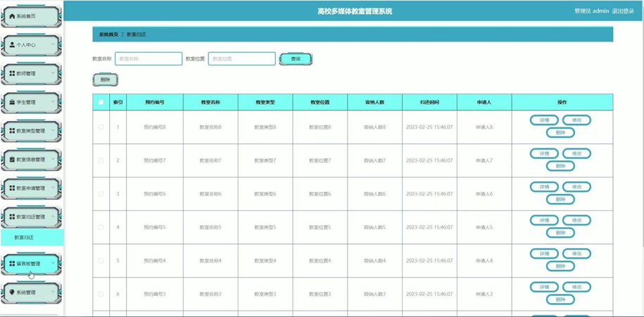Click the 预约编号 column header
The height and width of the screenshot is (317, 644).
[x=155, y=102]
